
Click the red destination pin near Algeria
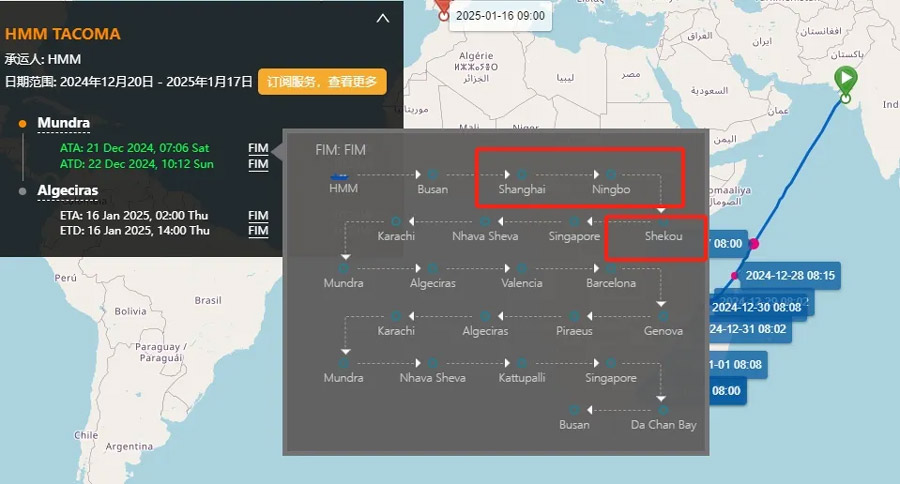[443, 8]
